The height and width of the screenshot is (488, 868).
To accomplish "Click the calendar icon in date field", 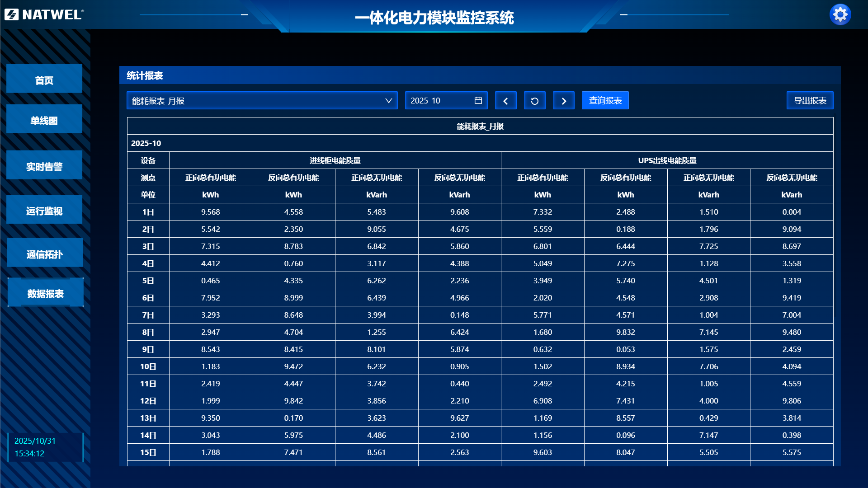I will [x=478, y=100].
